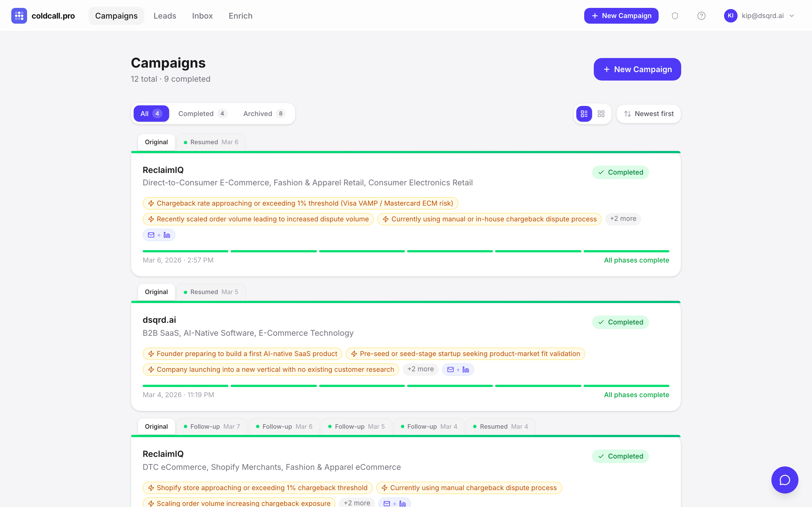Screen dimensions: 812x507
Task: Enable the All campaigns filter
Action: point(151,113)
